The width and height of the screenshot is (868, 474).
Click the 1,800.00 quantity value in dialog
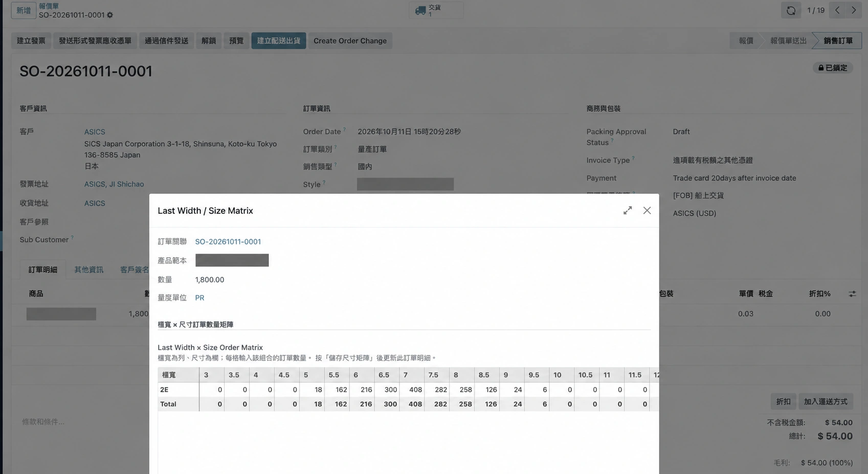tap(210, 280)
